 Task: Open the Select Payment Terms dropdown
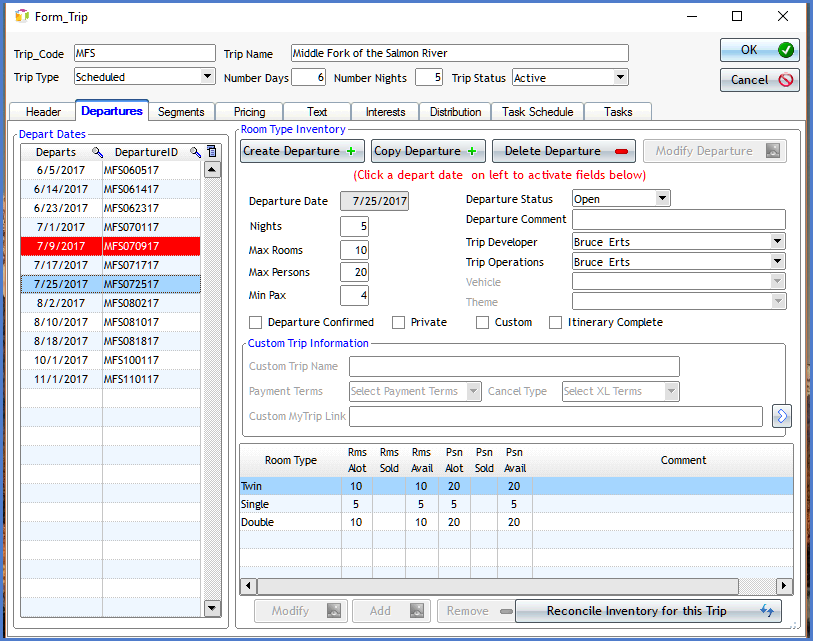(473, 391)
